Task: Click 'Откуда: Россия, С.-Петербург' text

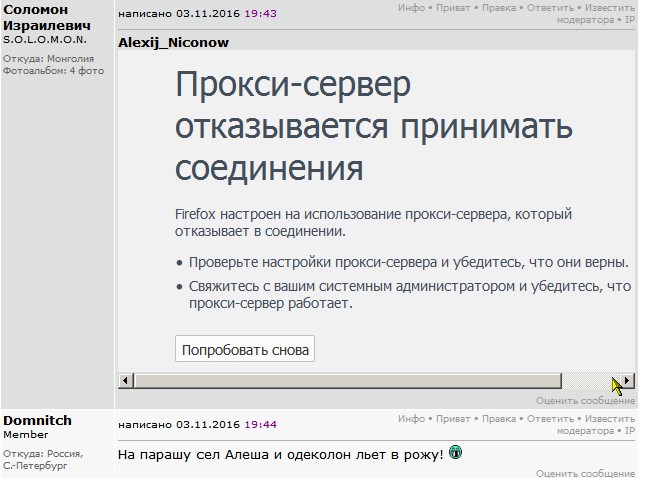Action: pyautogui.click(x=43, y=459)
